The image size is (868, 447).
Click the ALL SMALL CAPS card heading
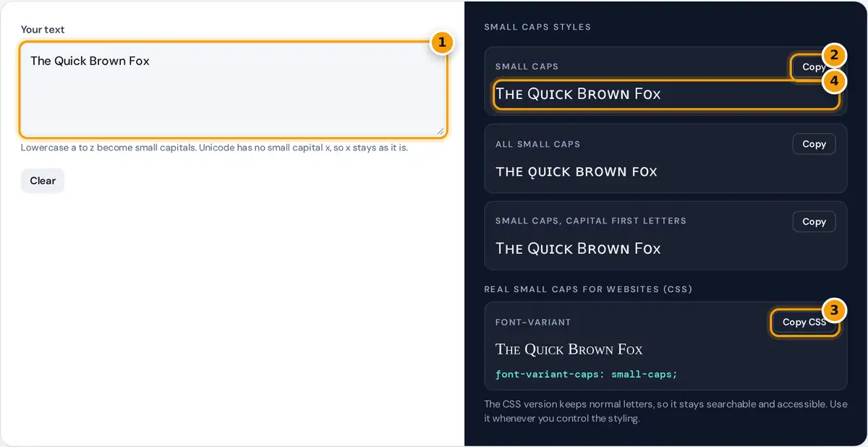click(537, 144)
